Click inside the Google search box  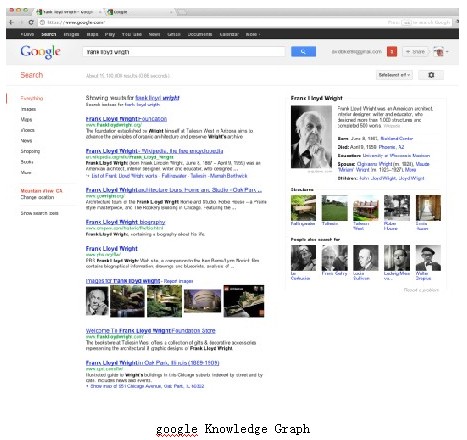[x=184, y=52]
